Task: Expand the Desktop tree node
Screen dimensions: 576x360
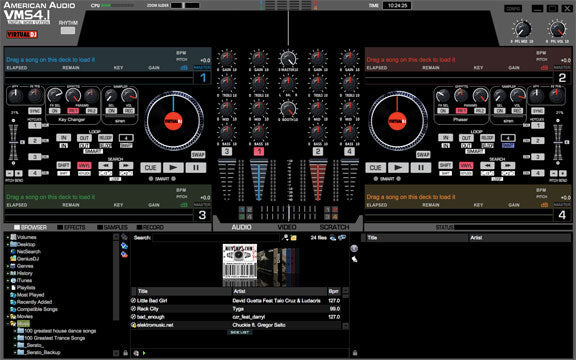Action: point(8,245)
